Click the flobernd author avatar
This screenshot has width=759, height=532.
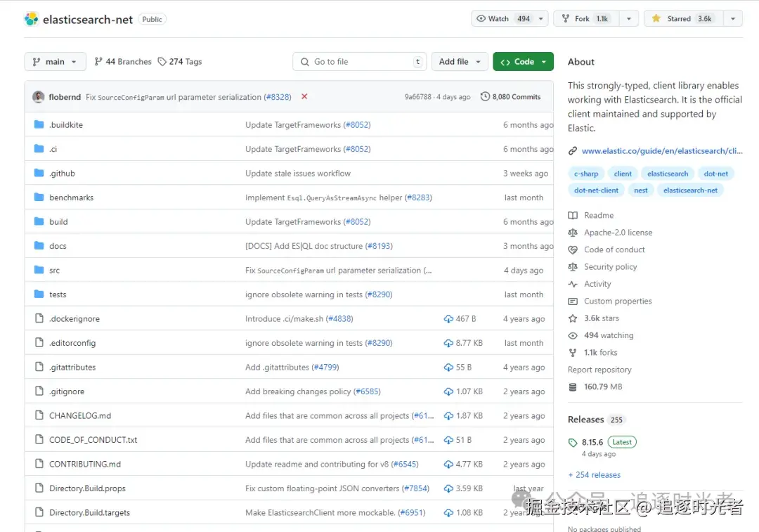click(x=39, y=97)
